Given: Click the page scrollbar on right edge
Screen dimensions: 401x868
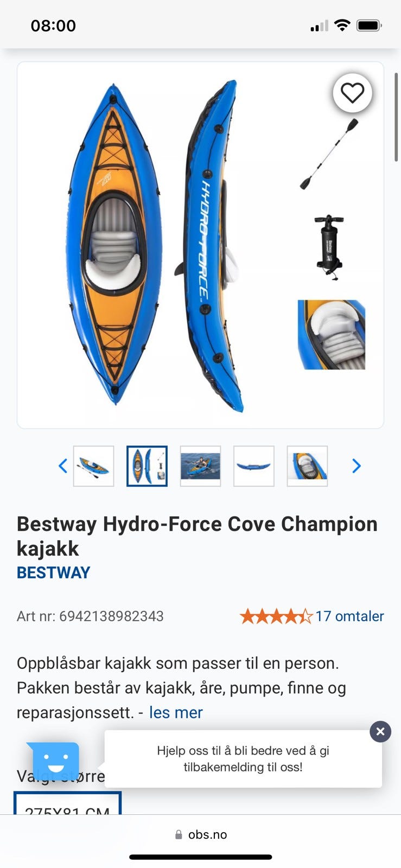Looking at the screenshot, I should tap(396, 117).
